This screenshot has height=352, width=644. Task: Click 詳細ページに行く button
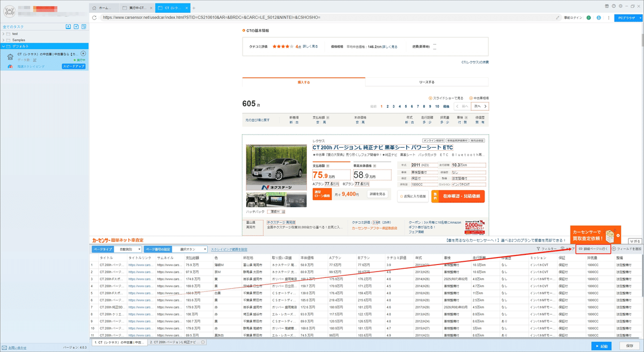(x=593, y=249)
